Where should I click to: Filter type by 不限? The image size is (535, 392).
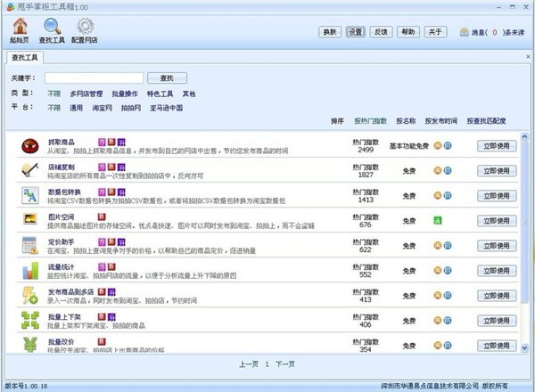[53, 94]
